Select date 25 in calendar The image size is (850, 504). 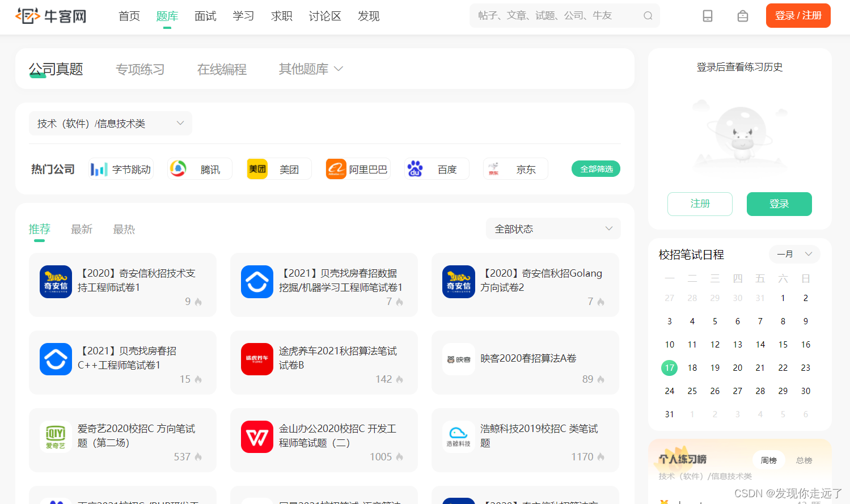tap(692, 391)
